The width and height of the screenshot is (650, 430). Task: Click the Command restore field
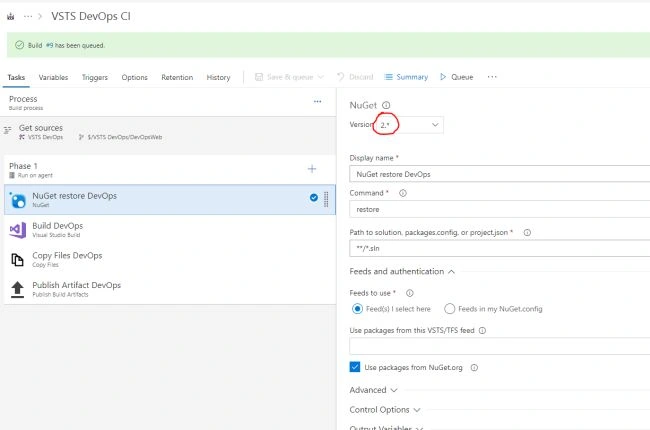pyautogui.click(x=500, y=209)
